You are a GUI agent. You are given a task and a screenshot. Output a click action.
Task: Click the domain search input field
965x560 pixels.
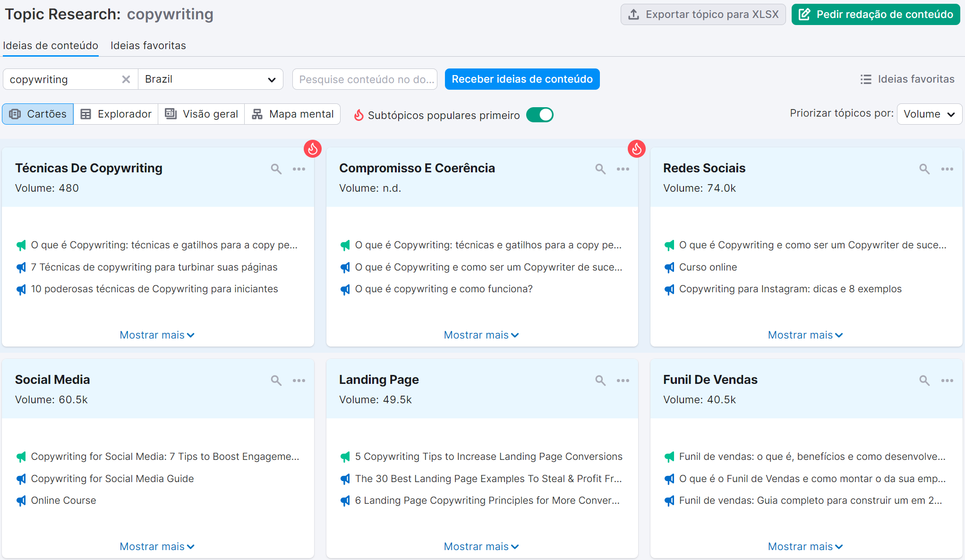pos(364,79)
